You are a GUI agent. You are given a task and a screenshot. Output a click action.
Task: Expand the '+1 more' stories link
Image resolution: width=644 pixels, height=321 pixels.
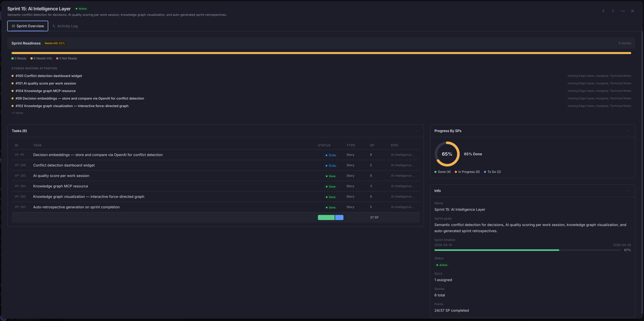click(17, 113)
